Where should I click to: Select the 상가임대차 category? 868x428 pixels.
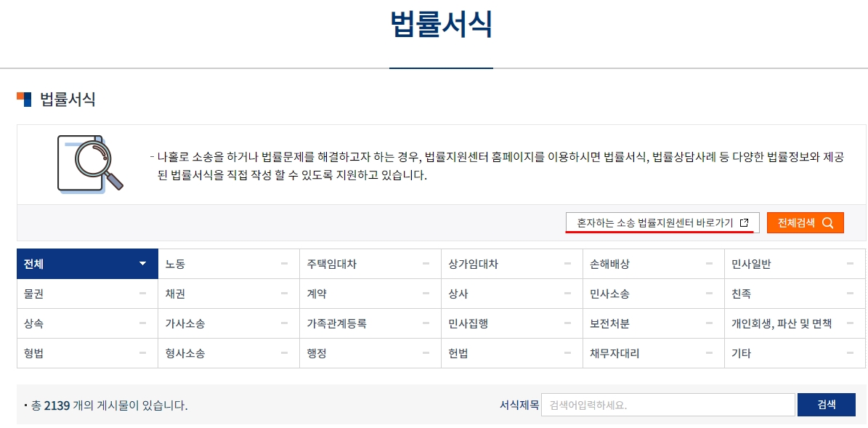(x=512, y=264)
